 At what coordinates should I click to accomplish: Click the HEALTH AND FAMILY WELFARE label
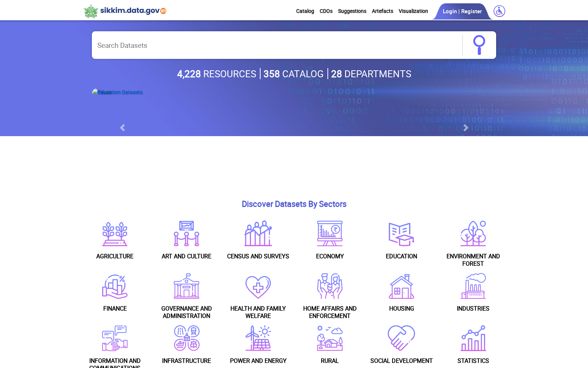pyautogui.click(x=258, y=312)
